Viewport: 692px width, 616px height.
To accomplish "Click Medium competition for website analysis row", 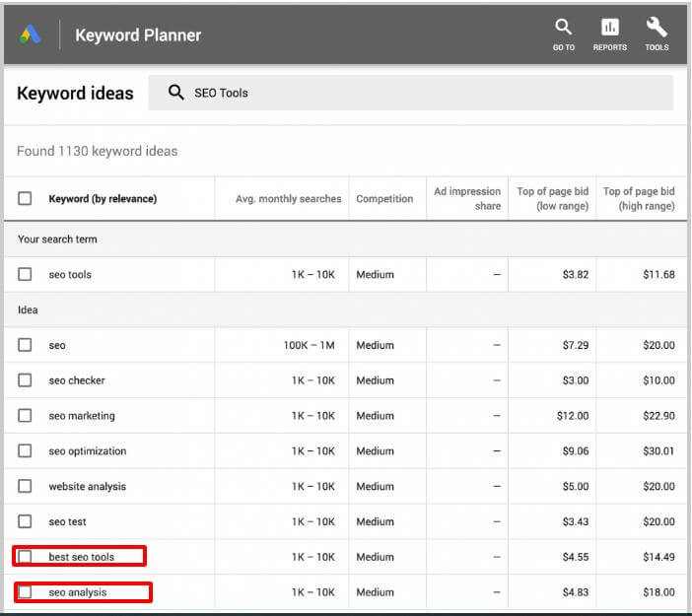I will (376, 486).
